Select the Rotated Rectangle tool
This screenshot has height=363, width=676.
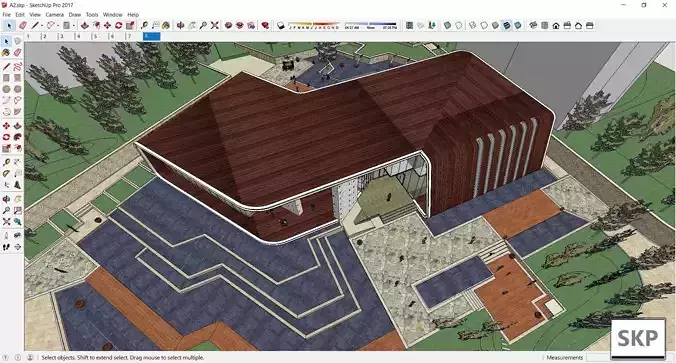[17, 78]
